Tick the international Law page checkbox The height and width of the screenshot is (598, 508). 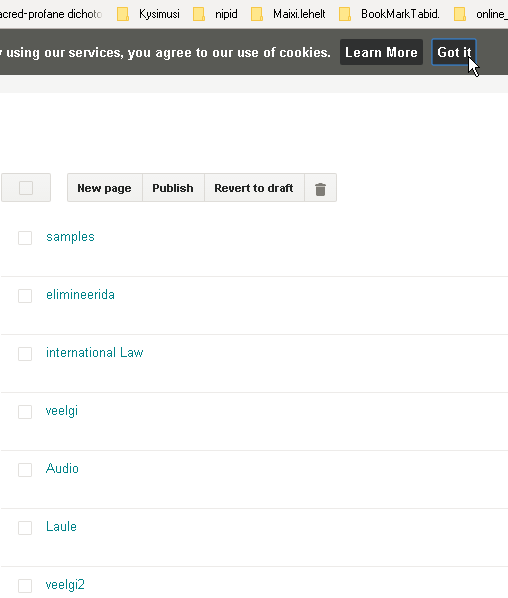tap(25, 354)
